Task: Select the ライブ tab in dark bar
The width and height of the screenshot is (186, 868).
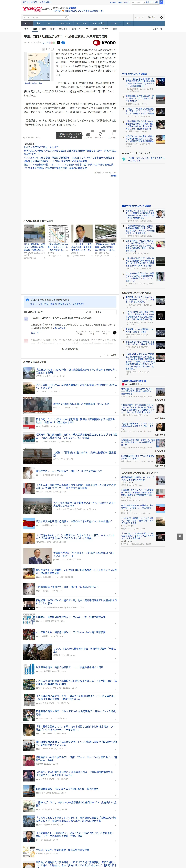Action: (x=49, y=24)
